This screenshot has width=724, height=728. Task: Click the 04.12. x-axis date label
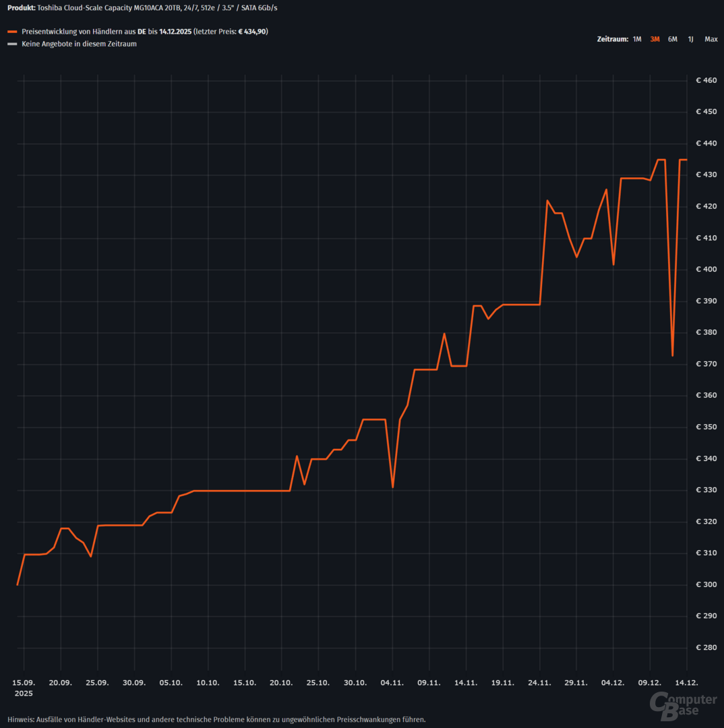[x=613, y=683]
